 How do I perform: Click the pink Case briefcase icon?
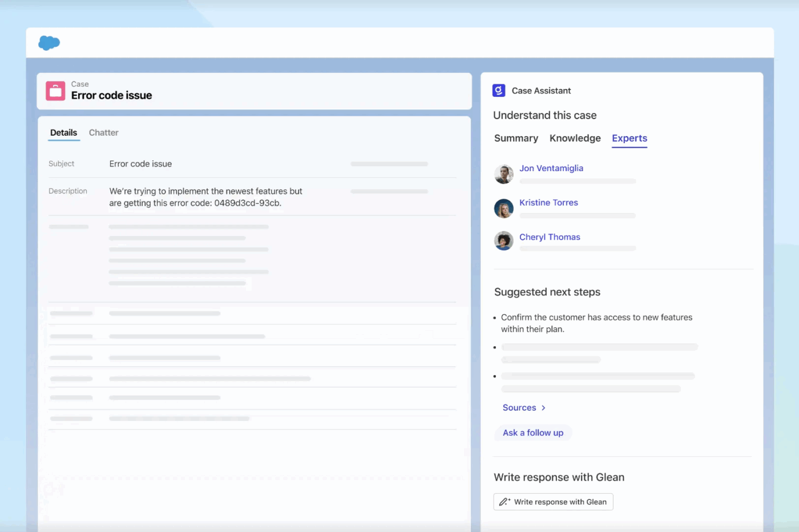[x=55, y=91]
